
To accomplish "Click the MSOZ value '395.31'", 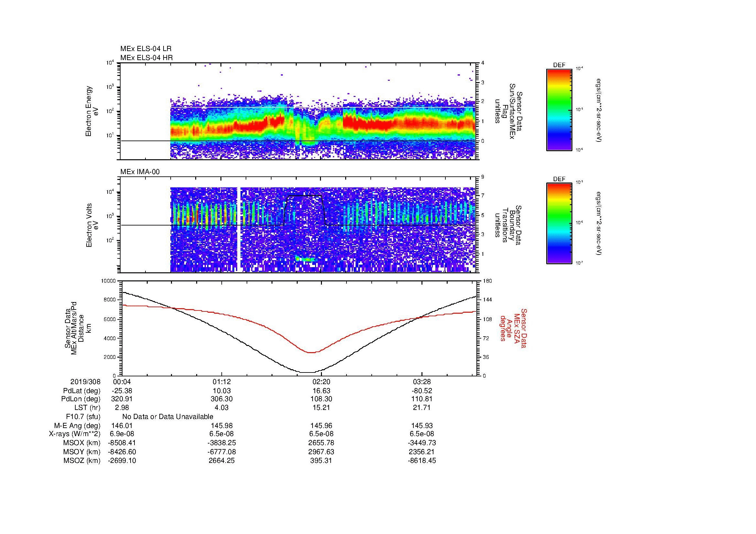I will coord(321,461).
